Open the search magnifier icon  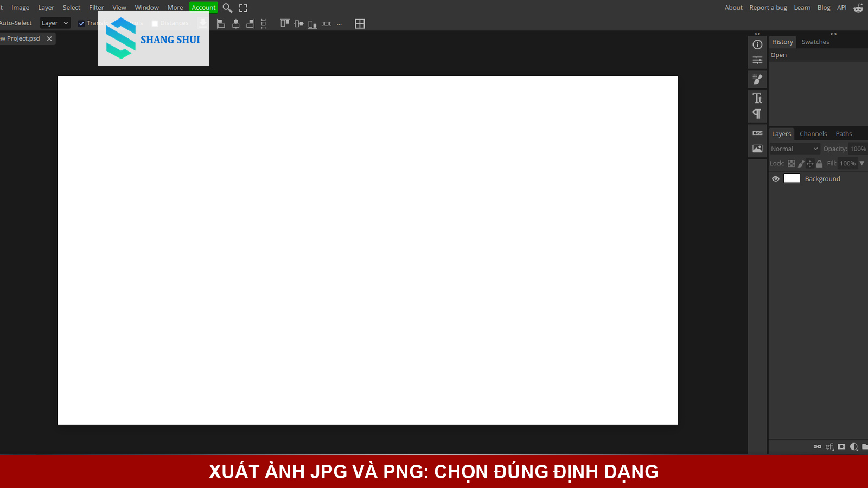[228, 8]
